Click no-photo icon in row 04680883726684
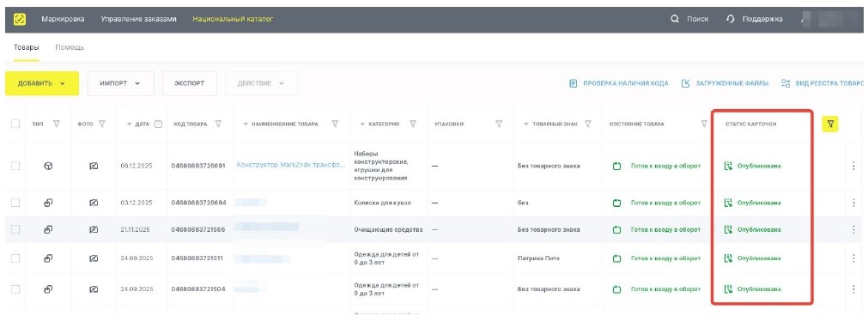 coord(94,203)
